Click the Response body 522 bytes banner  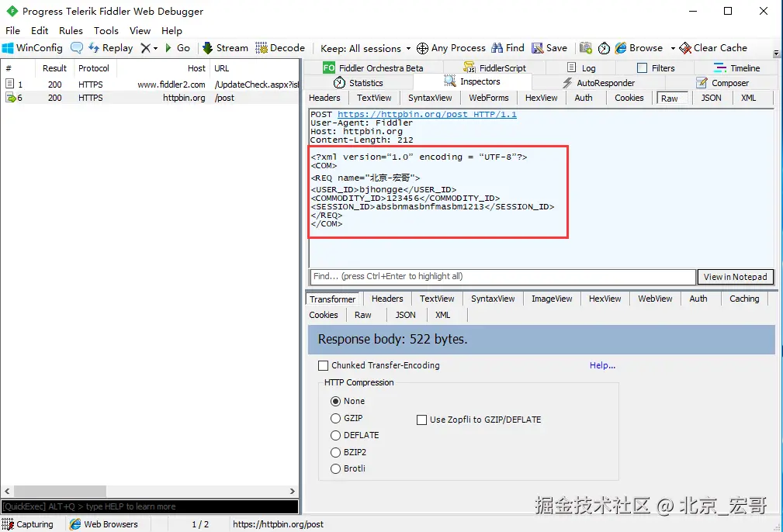(541, 340)
